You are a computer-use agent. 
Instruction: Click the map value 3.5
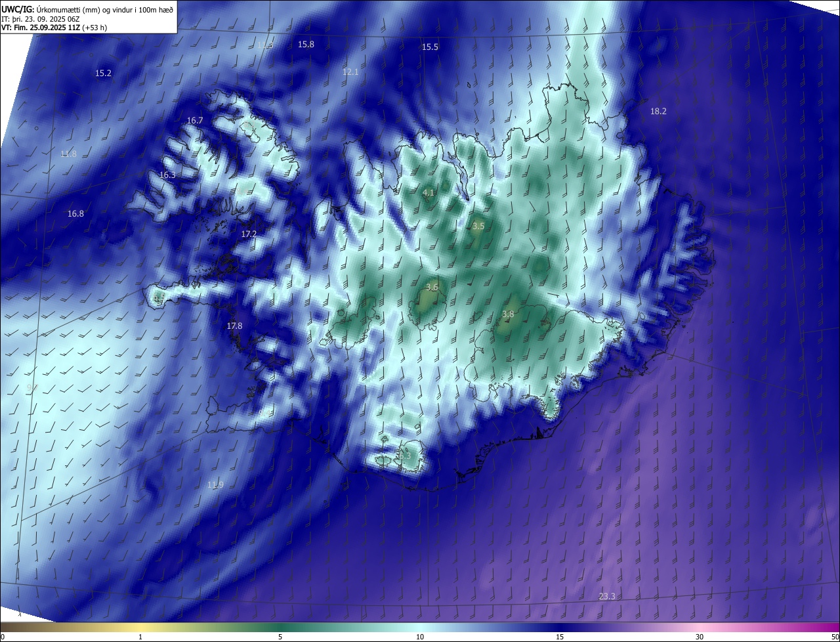[x=478, y=226]
